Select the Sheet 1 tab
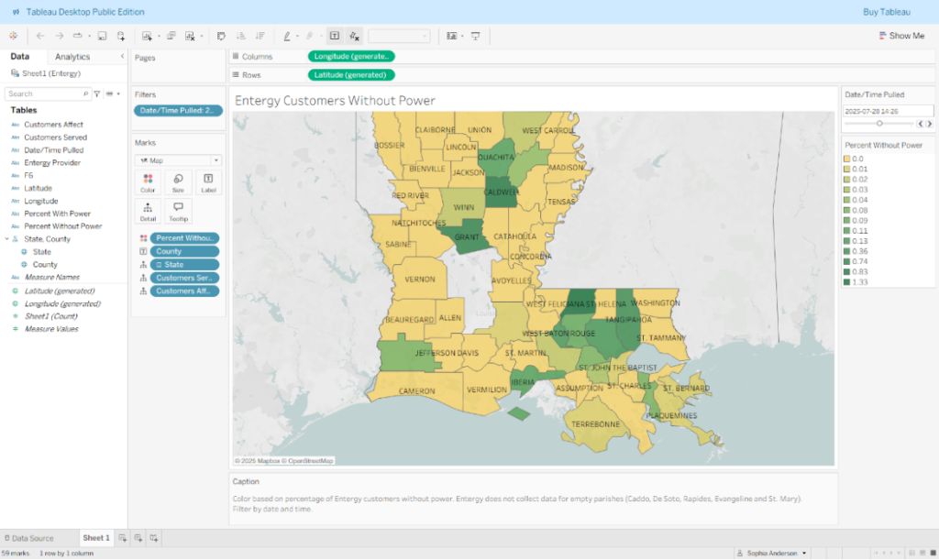This screenshot has width=939, height=560. pos(95,539)
